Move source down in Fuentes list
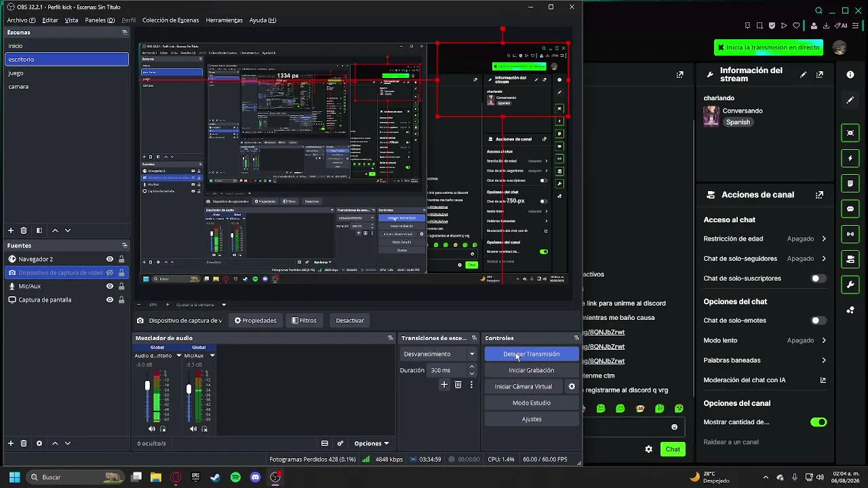 (67, 443)
